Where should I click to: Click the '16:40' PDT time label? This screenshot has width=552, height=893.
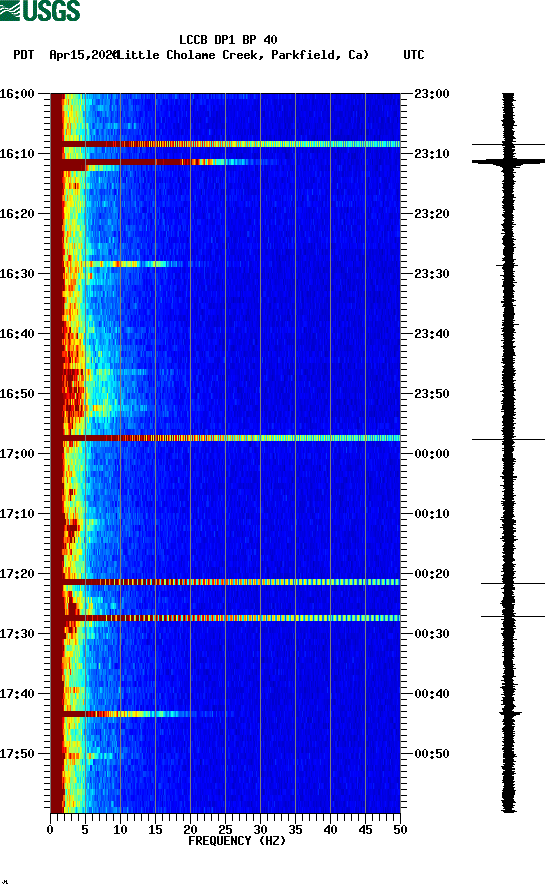coord(17,334)
